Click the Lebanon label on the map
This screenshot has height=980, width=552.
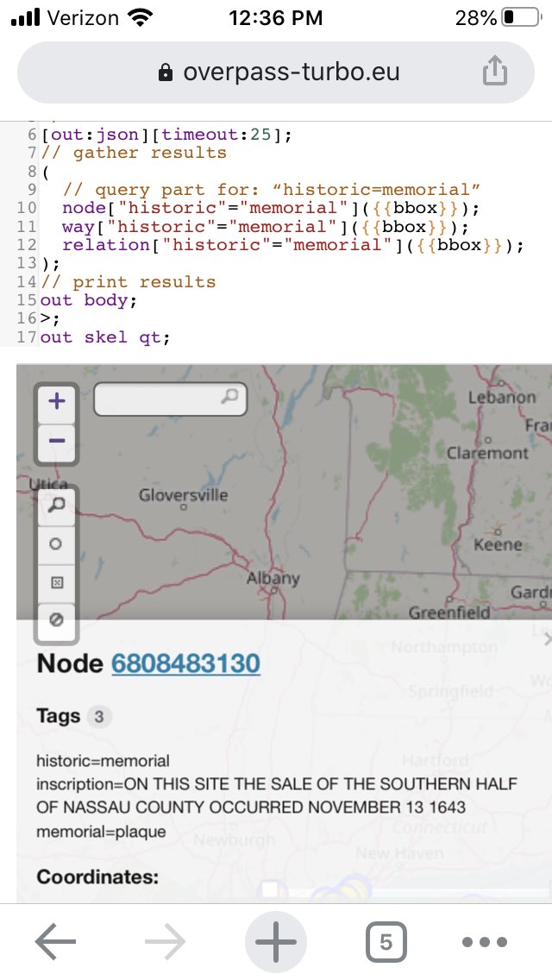pos(502,397)
